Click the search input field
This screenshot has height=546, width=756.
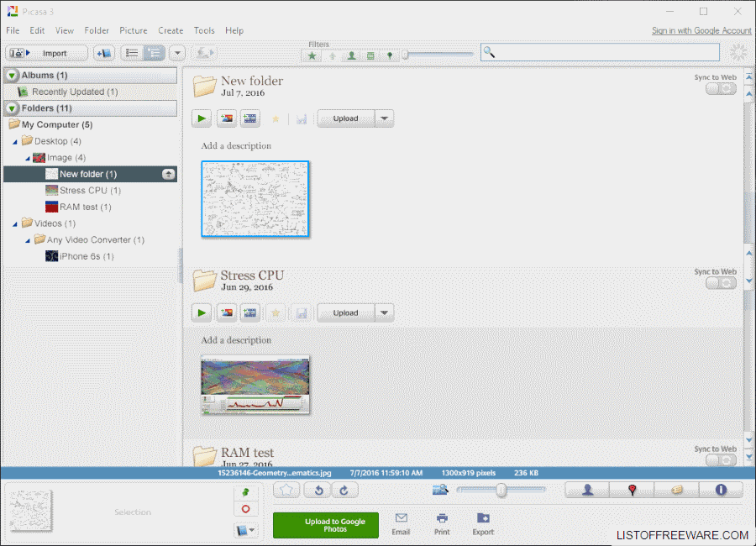[x=600, y=52]
